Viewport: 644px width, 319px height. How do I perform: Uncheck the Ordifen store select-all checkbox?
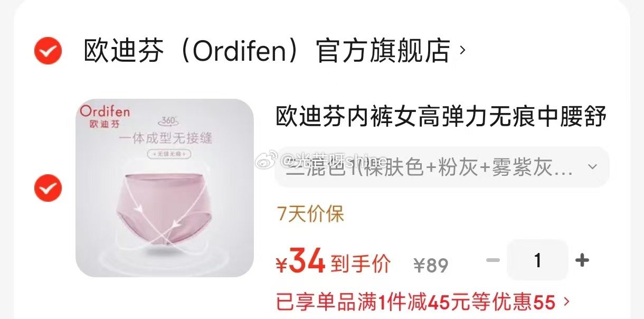click(48, 51)
